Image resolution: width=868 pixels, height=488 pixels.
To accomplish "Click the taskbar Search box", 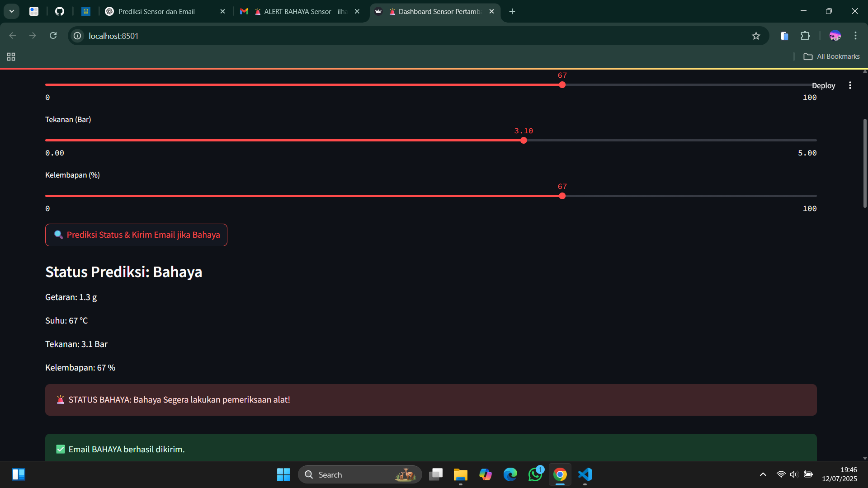I will click(360, 474).
